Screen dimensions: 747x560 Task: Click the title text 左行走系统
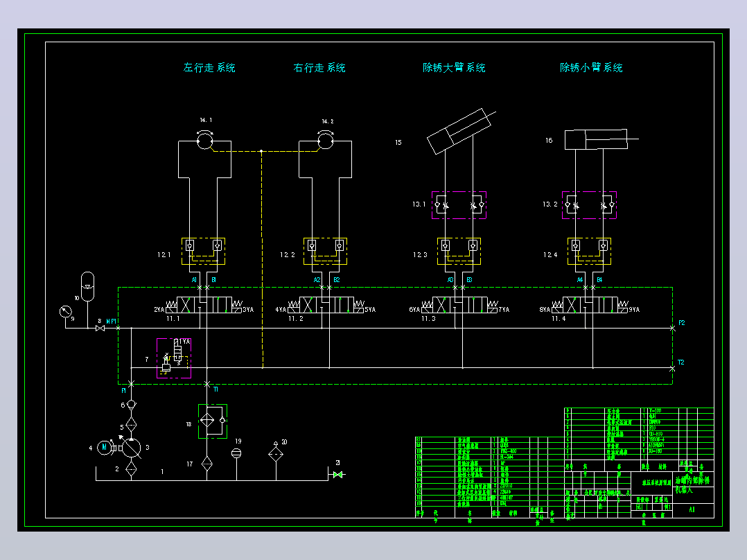pos(209,68)
